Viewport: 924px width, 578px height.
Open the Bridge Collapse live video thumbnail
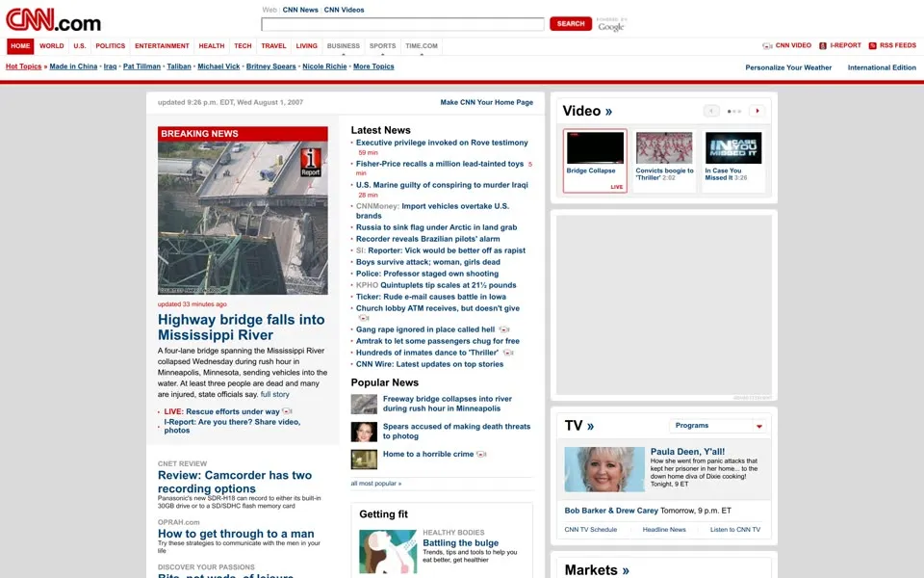tap(595, 147)
